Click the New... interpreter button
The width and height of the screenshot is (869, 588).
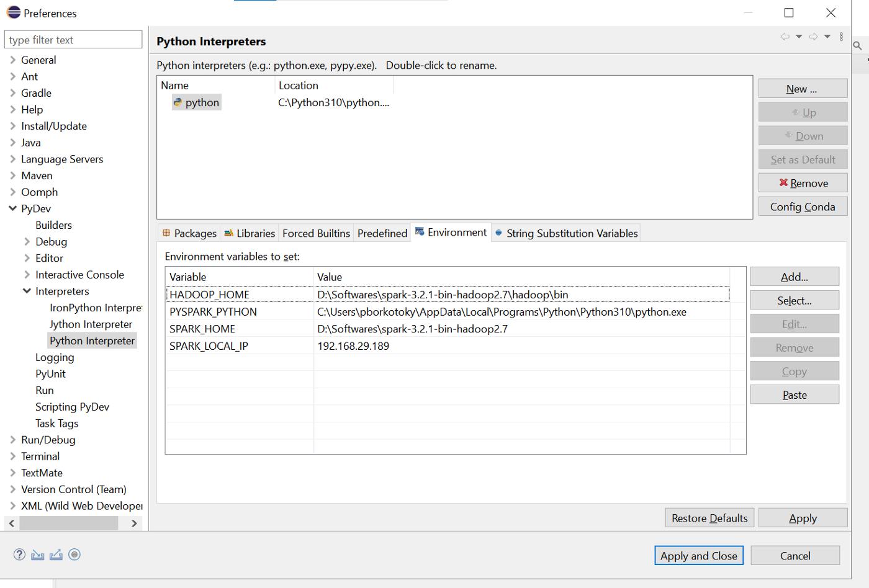(x=803, y=89)
